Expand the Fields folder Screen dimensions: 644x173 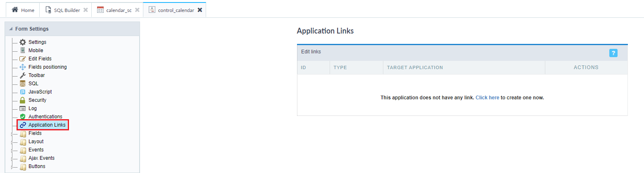tap(35, 133)
